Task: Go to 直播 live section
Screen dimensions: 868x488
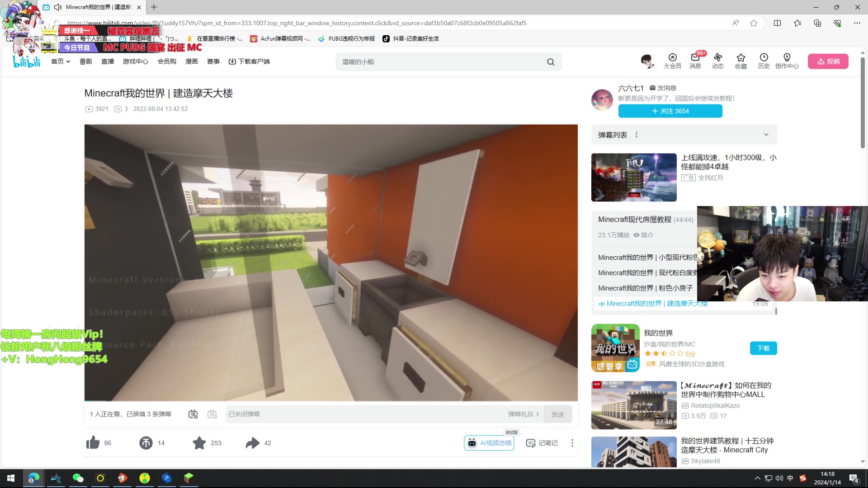Action: (108, 61)
